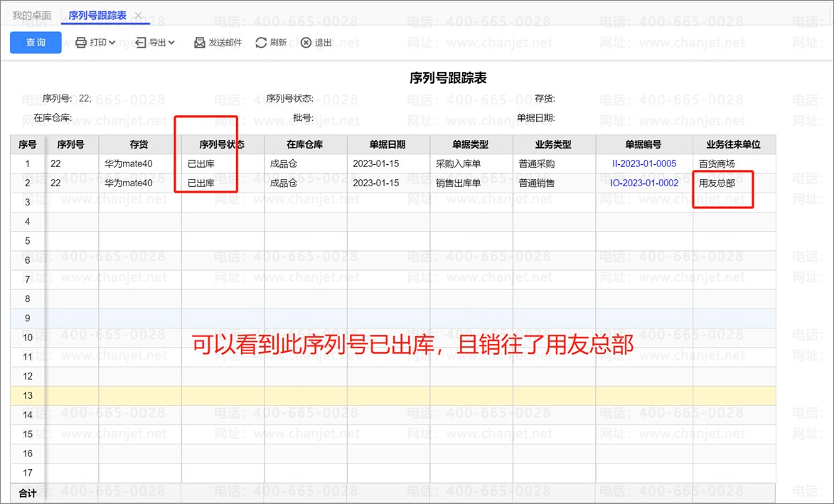834x504 pixels.
Task: Click 华为mate40 in row 2
Action: pyautogui.click(x=128, y=183)
